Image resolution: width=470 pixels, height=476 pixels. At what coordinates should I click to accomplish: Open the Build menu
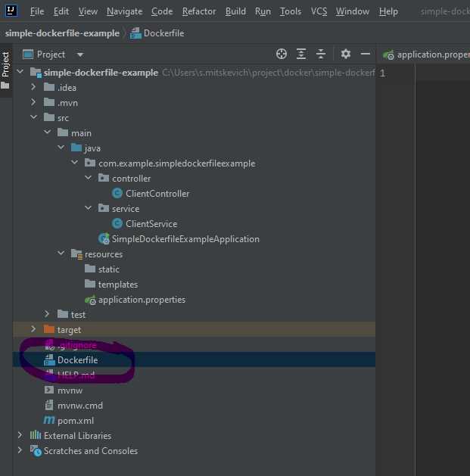(x=235, y=11)
